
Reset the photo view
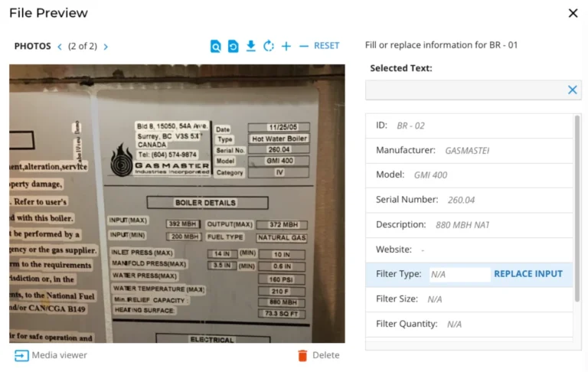[326, 46]
